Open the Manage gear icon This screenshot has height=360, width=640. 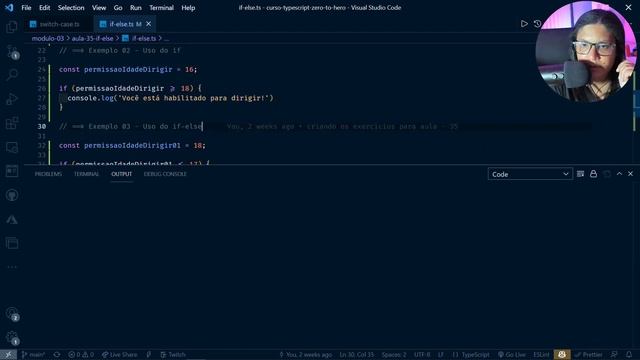pyautogui.click(x=12, y=338)
